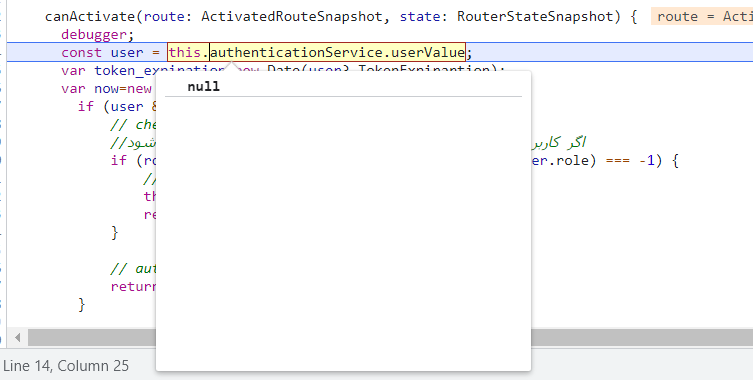Click the "route = Acti" inline value hint
Viewport: 753px width, 380px height.
point(703,17)
